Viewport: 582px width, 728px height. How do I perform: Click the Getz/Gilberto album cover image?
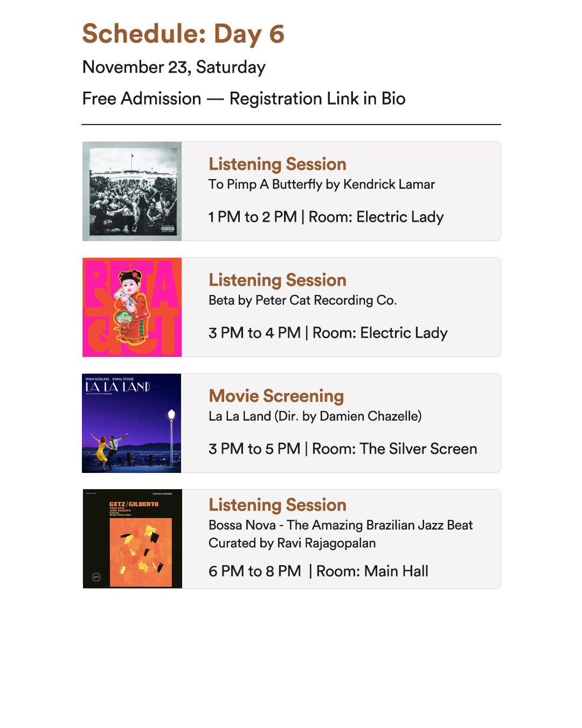pyautogui.click(x=133, y=539)
